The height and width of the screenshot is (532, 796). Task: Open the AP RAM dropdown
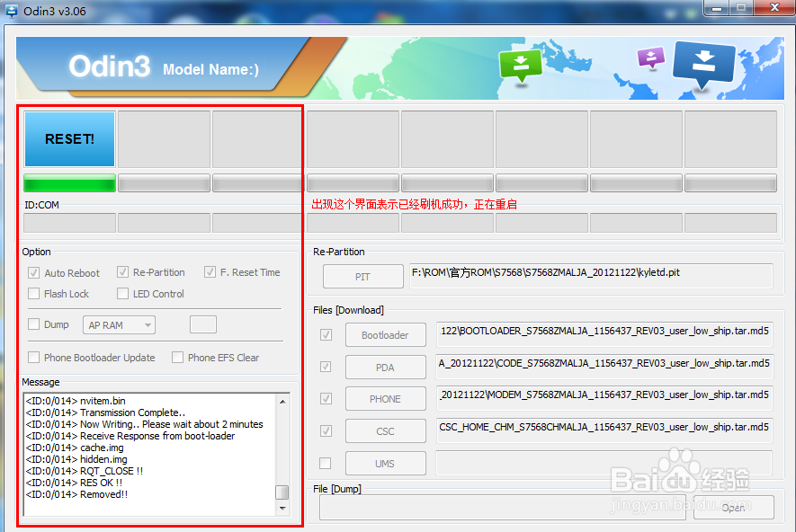point(120,325)
